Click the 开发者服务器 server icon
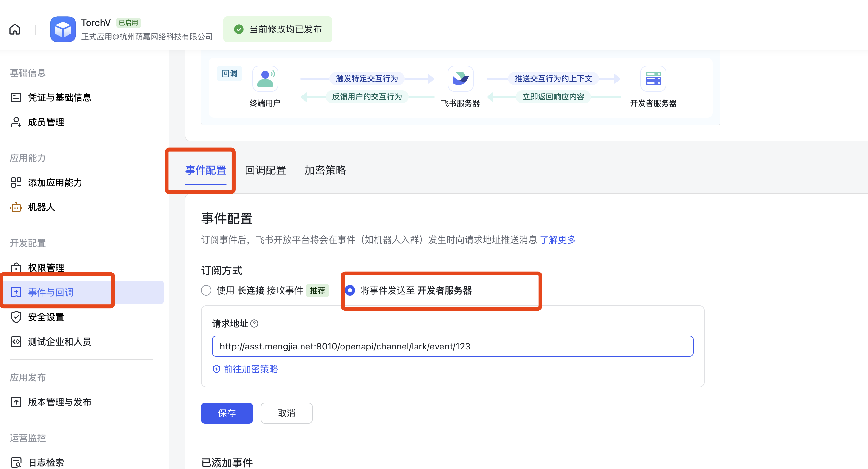This screenshot has width=868, height=469. tap(653, 79)
